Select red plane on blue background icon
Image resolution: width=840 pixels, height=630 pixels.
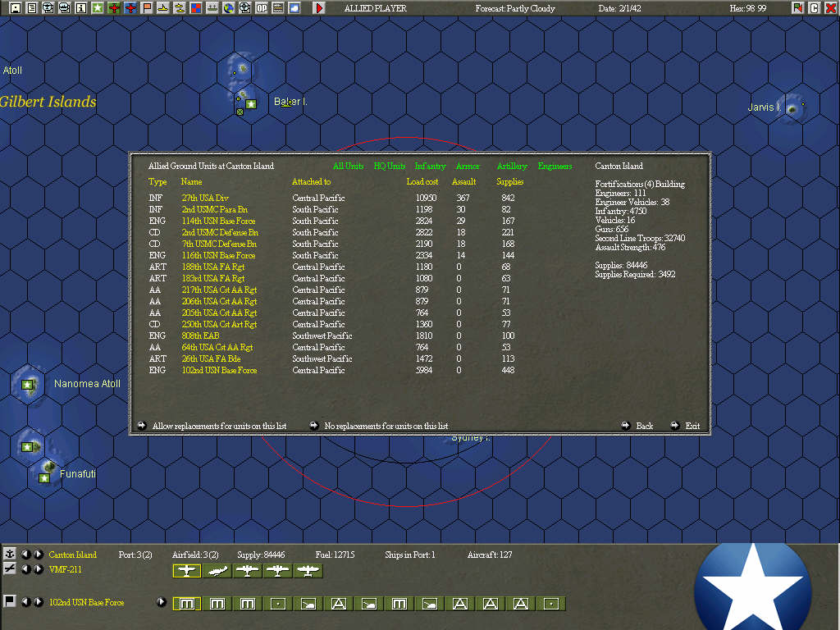[130, 8]
